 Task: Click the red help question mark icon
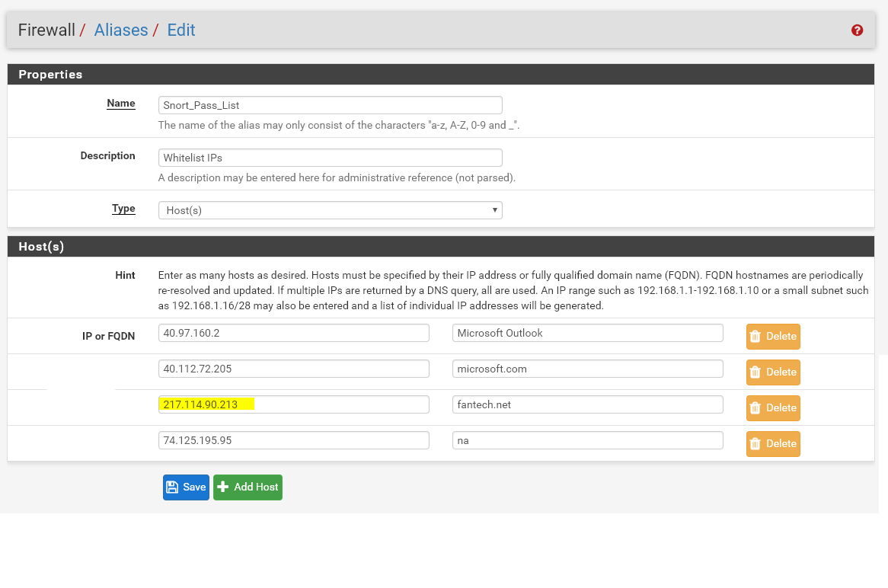[857, 30]
